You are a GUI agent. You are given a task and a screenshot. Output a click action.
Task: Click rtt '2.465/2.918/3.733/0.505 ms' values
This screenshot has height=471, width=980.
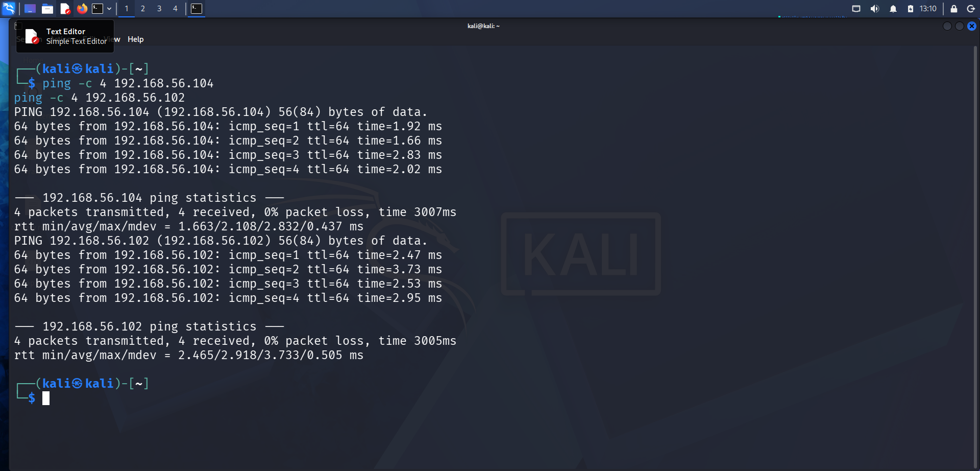coord(271,355)
